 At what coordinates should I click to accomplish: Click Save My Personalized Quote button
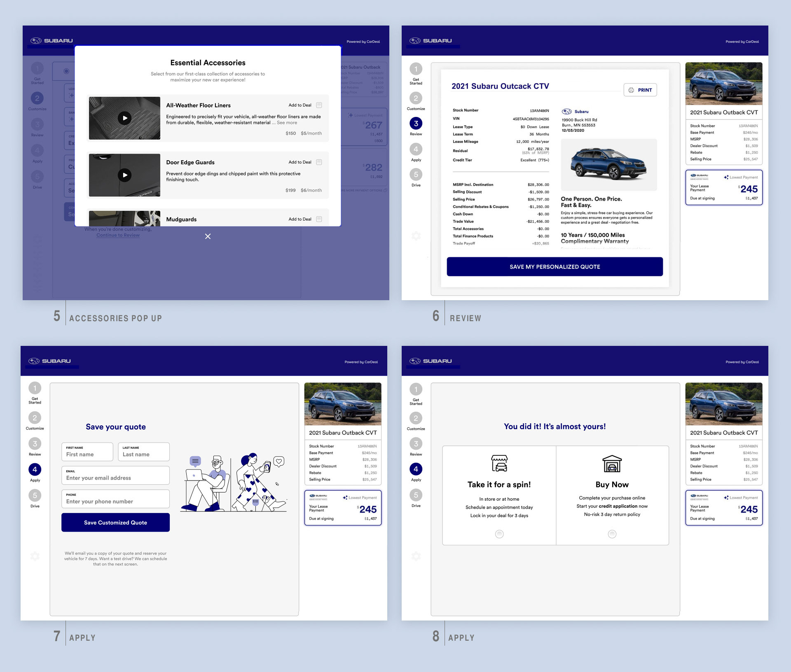coord(555,267)
